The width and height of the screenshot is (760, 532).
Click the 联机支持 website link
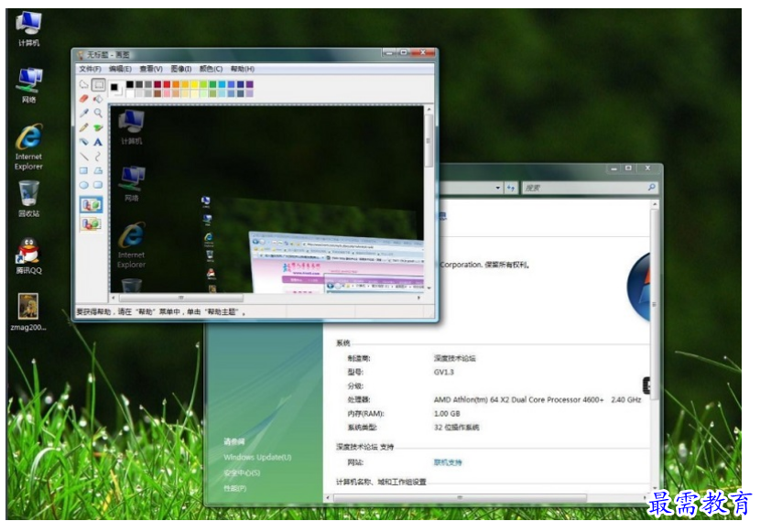pyautogui.click(x=448, y=462)
